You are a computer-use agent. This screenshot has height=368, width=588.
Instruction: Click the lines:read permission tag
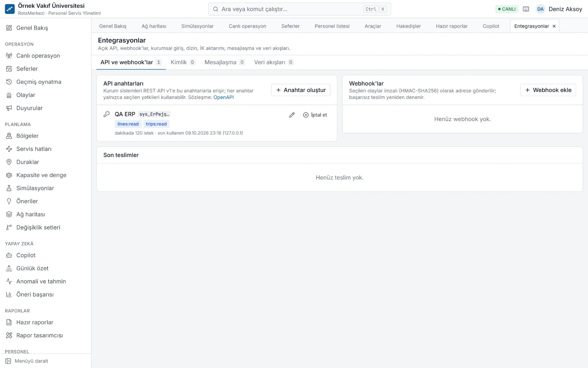pos(128,124)
